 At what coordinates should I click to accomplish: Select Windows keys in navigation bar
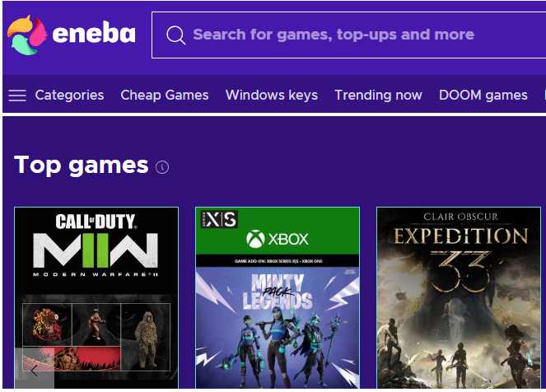[x=272, y=96]
